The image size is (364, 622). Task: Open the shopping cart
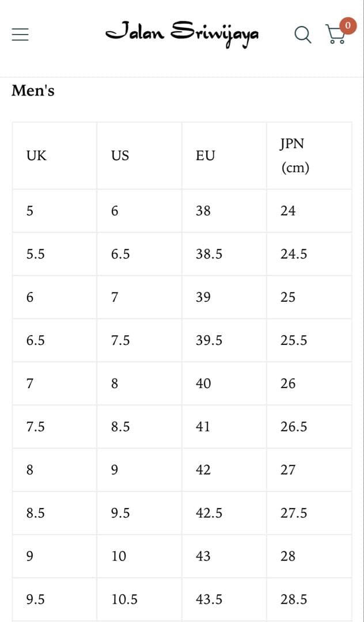335,36
